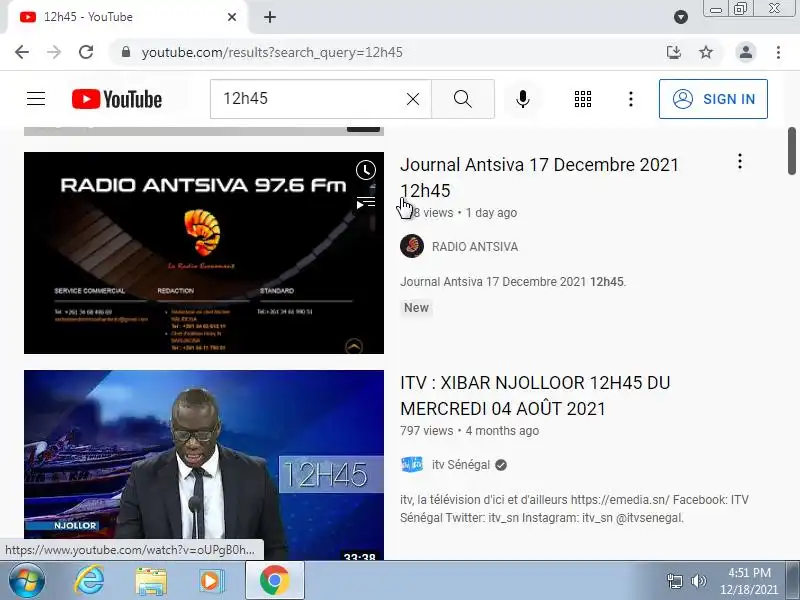Visit itv Sénégal channel name
The height and width of the screenshot is (600, 800).
461,465
